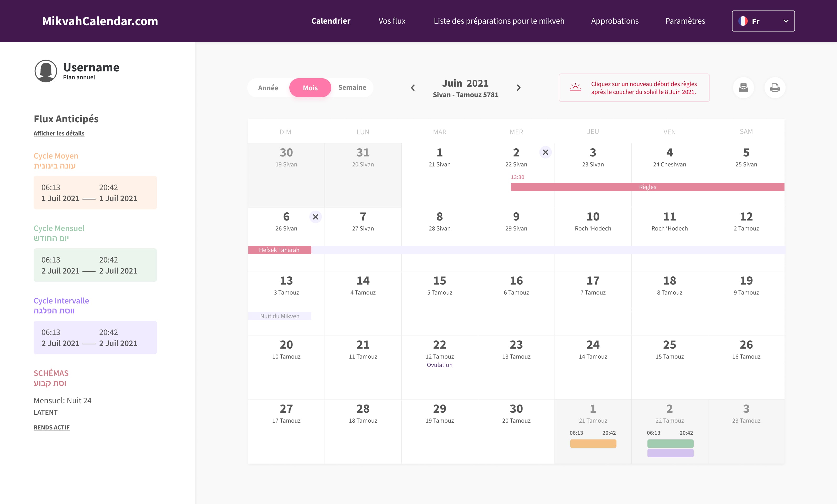Click orange Cycle Moyen bar on July 1
This screenshot has height=504, width=837.
coord(593,444)
